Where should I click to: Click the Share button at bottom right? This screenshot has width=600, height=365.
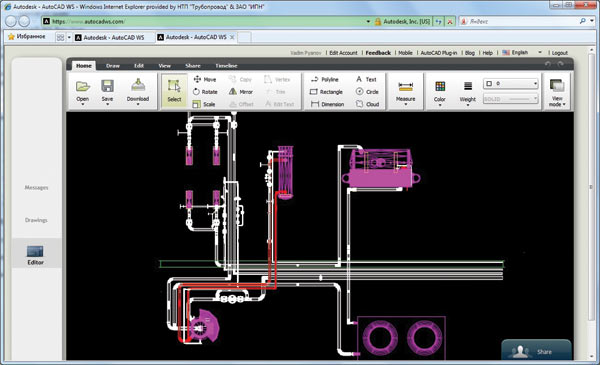pyautogui.click(x=536, y=350)
